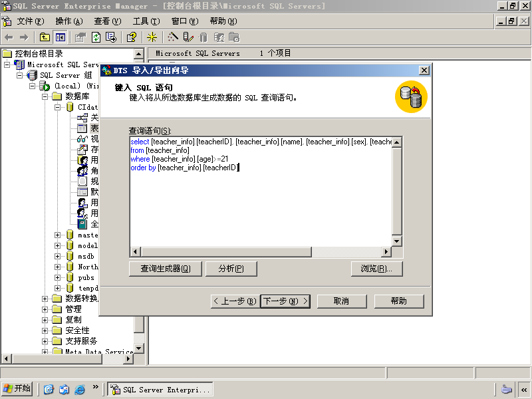Select the Northwind database in tree
The height and width of the screenshot is (399, 532).
(88, 267)
